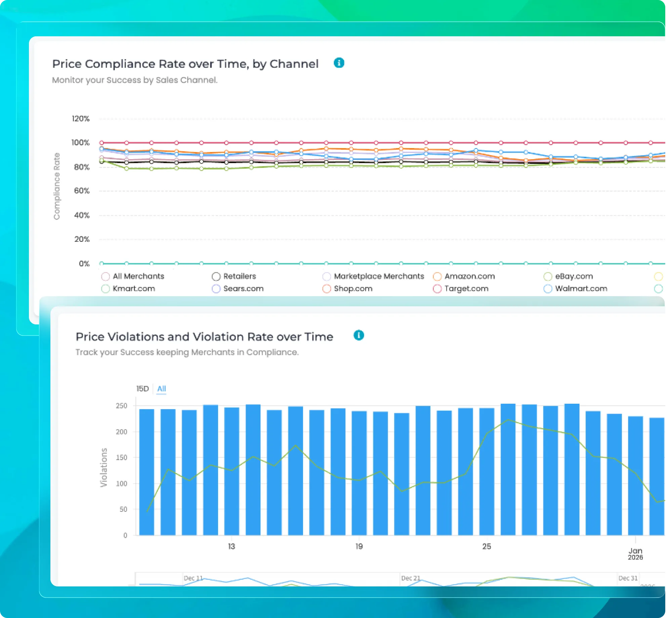Image resolution: width=672 pixels, height=618 pixels.
Task: Click info icon beside Price Compliance Rate title
Action: pos(339,63)
